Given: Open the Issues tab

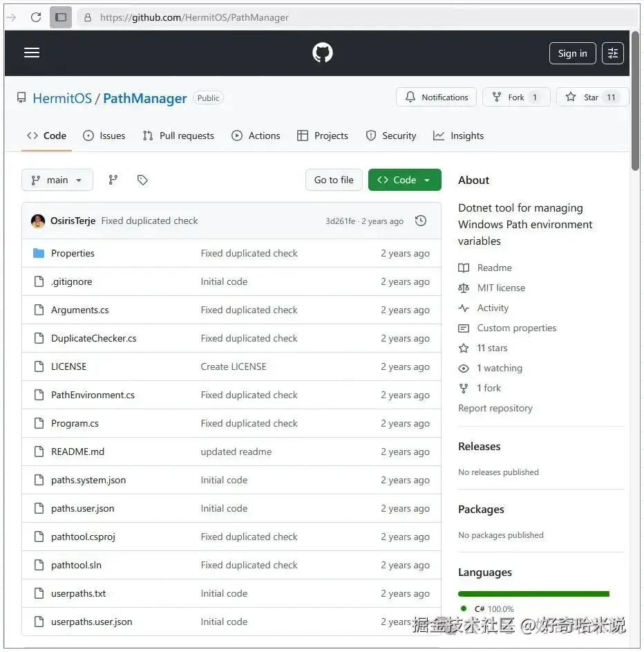Looking at the screenshot, I should pyautogui.click(x=104, y=136).
